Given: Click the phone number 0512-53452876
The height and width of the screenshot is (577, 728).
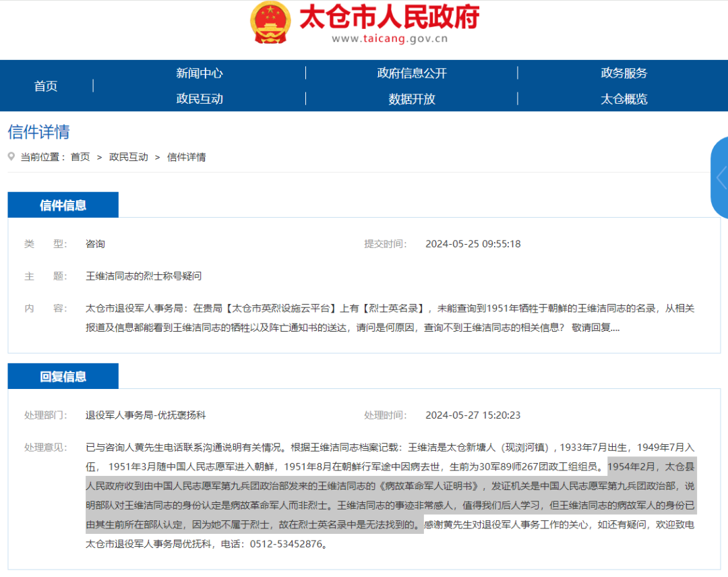Looking at the screenshot, I should click(286, 544).
